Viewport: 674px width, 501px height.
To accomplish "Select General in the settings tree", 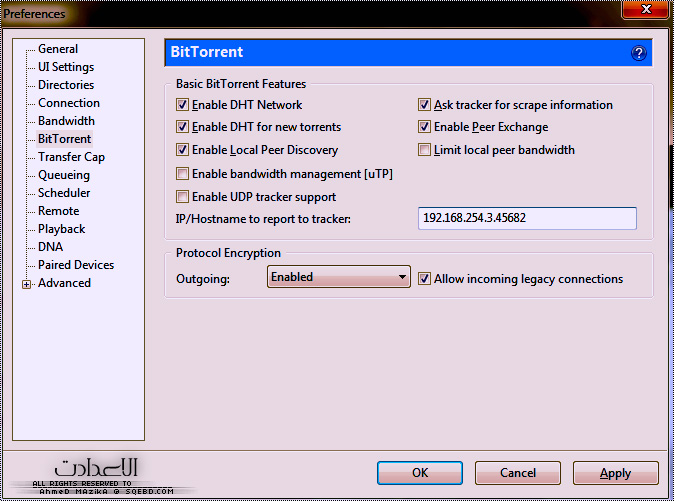I will pyautogui.click(x=58, y=49).
